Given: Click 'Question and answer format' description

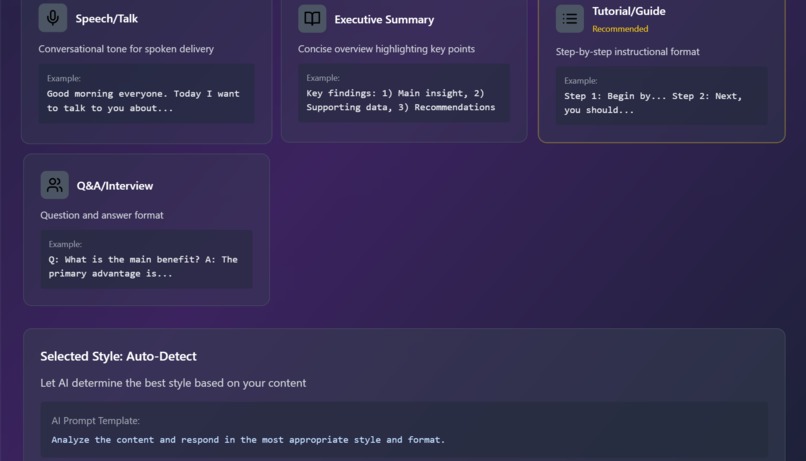Looking at the screenshot, I should [102, 215].
